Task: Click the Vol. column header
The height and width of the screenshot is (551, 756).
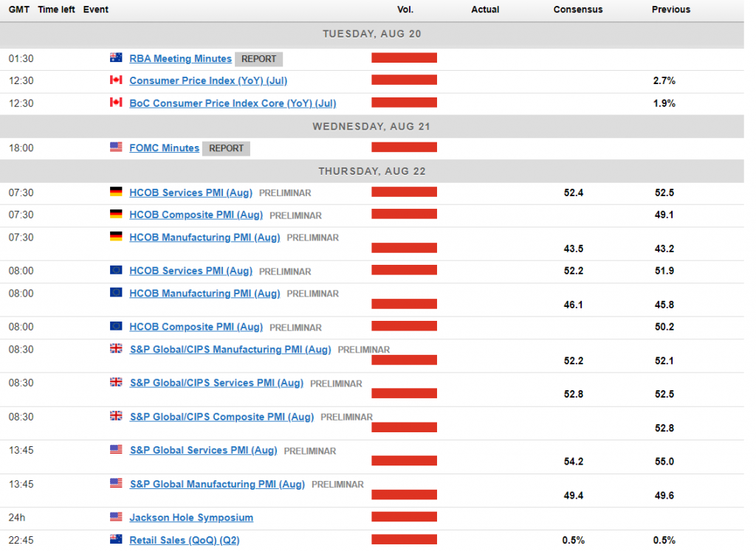Action: [x=405, y=10]
